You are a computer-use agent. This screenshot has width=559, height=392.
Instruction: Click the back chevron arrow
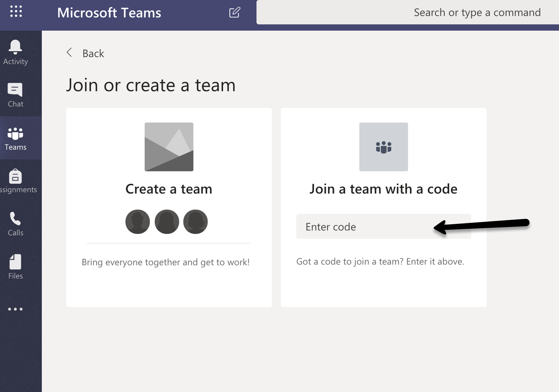point(69,53)
